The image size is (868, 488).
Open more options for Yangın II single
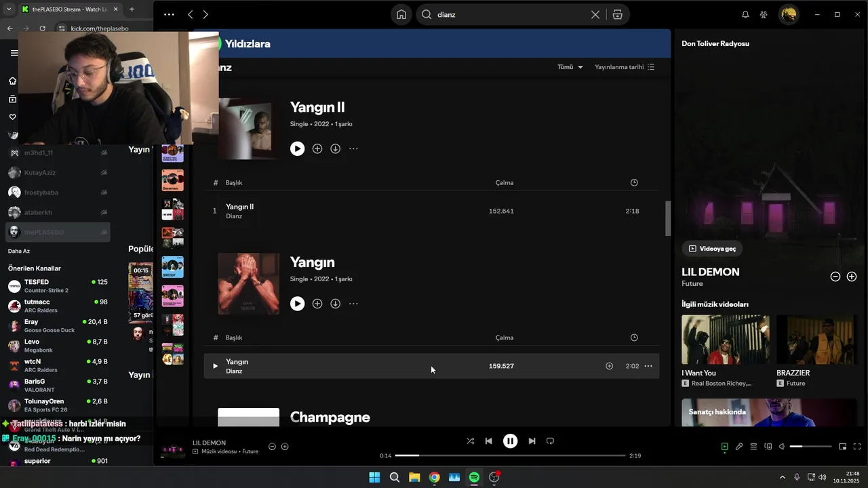(x=353, y=148)
